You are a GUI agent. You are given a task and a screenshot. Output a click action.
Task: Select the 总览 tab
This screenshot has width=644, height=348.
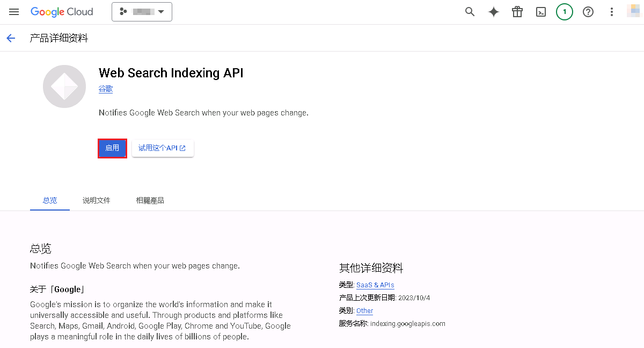click(x=50, y=200)
